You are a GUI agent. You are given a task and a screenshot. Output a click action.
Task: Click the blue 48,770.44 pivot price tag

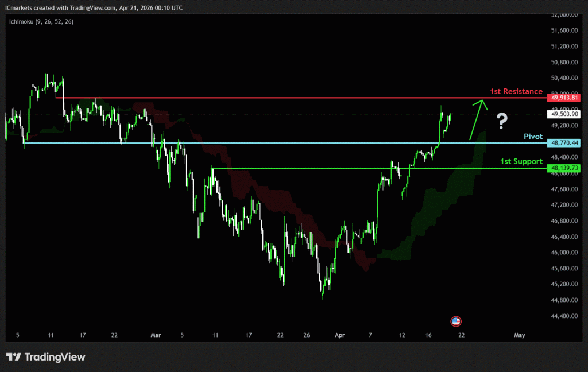click(564, 142)
